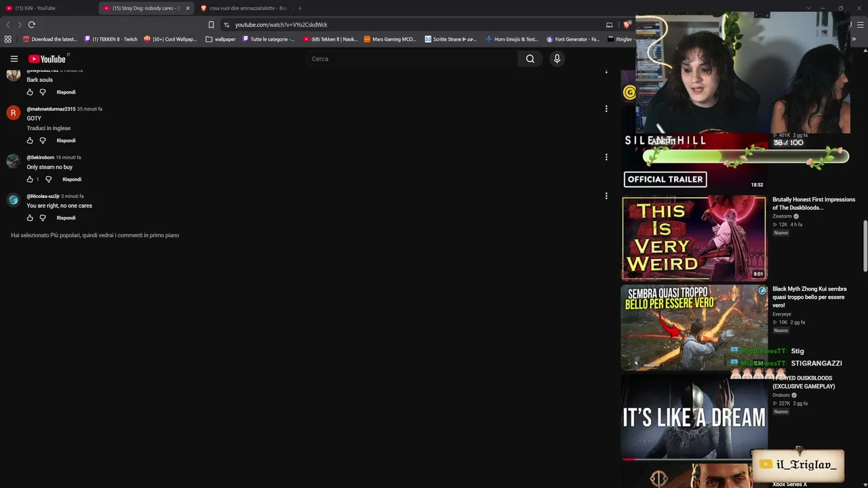Dislike the "Bark souls" comment
868x488 pixels.
(43, 92)
